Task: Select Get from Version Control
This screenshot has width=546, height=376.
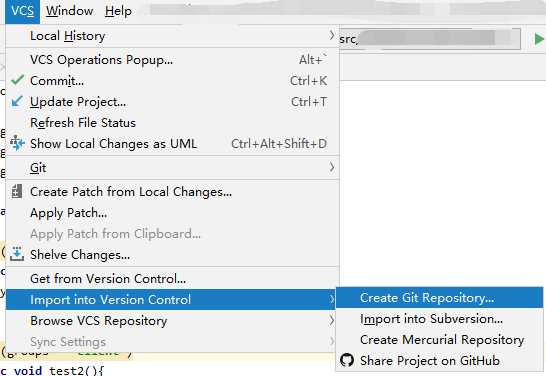Action: click(x=172, y=279)
